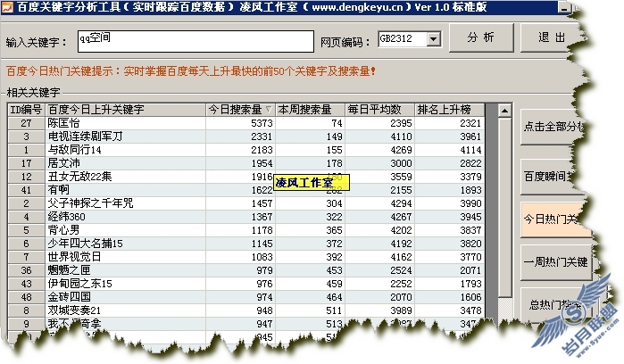Select the row 世界视觉日
This screenshot has width=624, height=364.
(x=245, y=257)
